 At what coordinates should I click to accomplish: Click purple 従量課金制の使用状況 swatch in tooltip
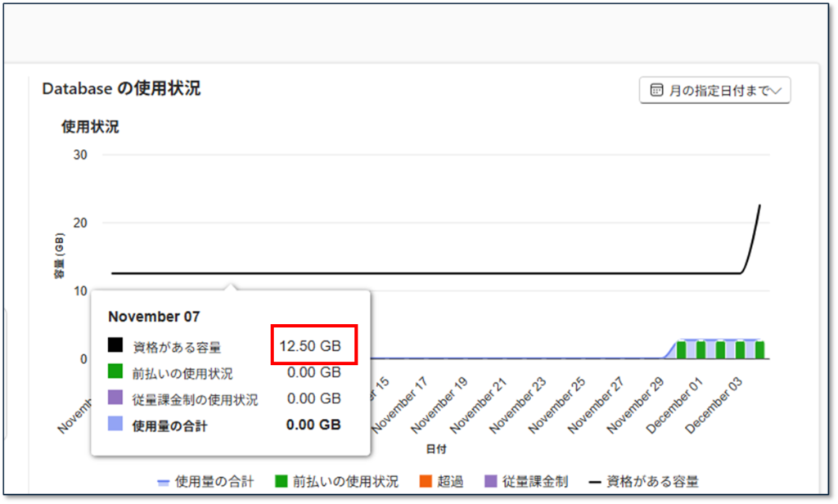(x=115, y=399)
